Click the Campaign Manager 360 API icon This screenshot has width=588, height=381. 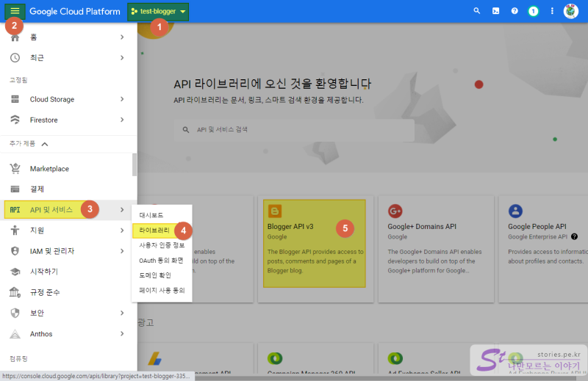click(275, 358)
